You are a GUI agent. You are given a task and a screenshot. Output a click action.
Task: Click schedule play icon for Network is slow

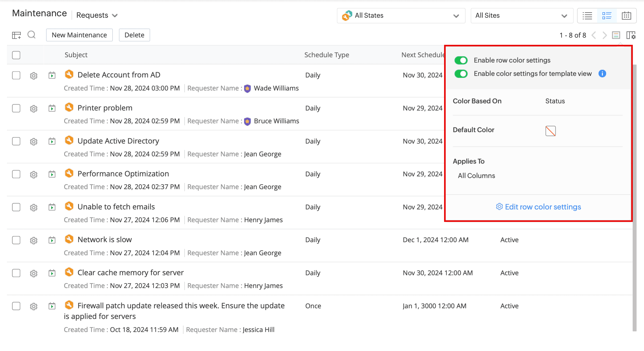52,240
